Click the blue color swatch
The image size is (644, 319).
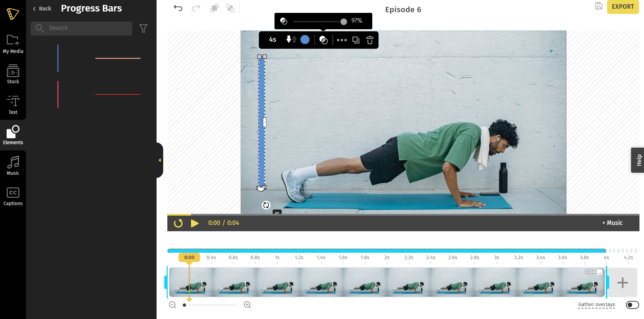[305, 40]
